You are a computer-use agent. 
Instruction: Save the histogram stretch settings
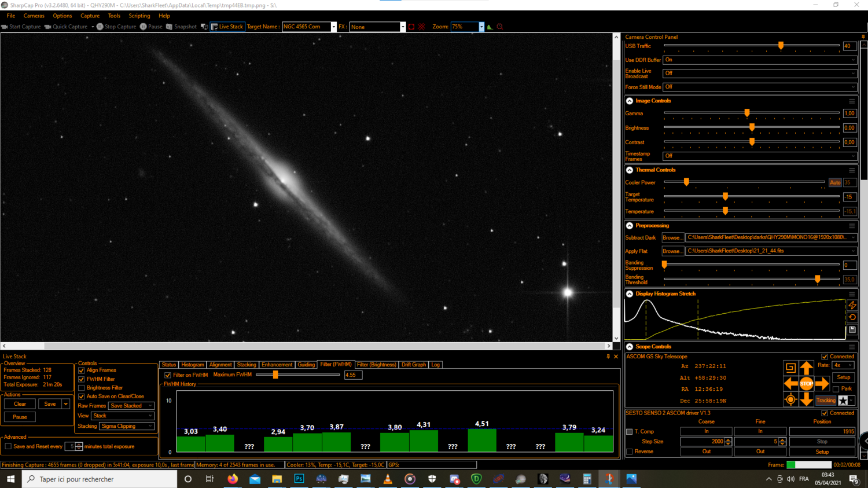pyautogui.click(x=851, y=330)
